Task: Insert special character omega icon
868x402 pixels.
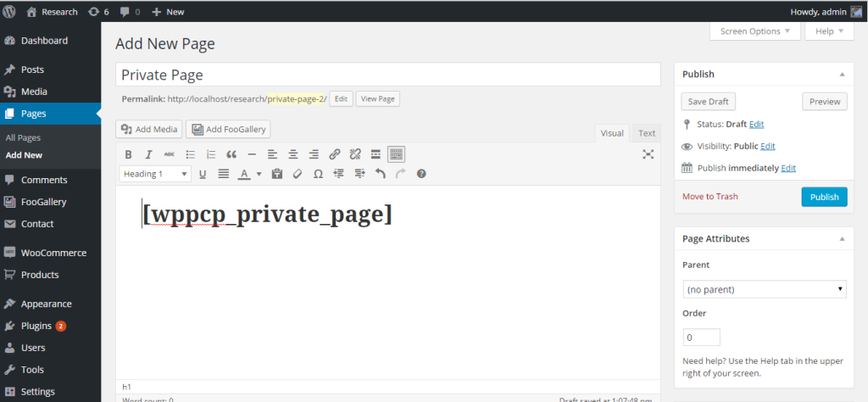Action: pyautogui.click(x=318, y=174)
